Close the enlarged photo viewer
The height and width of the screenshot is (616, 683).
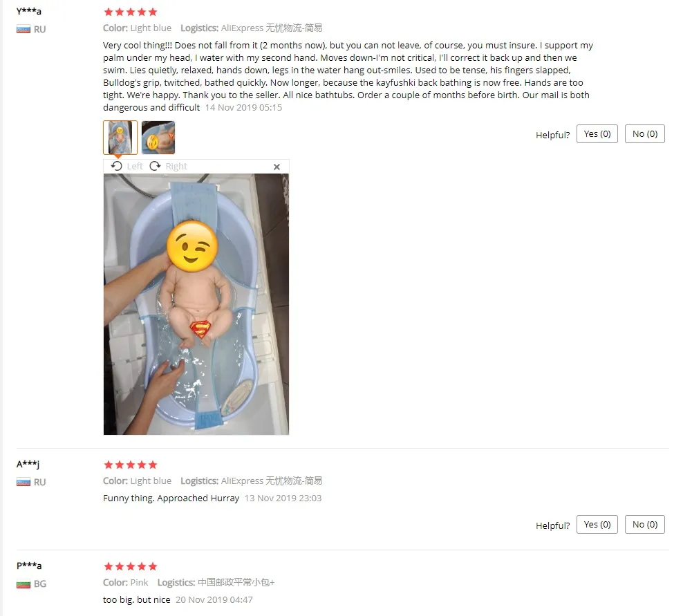(x=277, y=167)
